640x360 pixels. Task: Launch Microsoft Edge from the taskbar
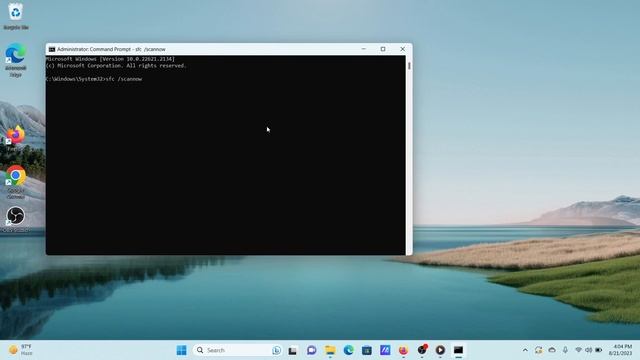tap(348, 350)
